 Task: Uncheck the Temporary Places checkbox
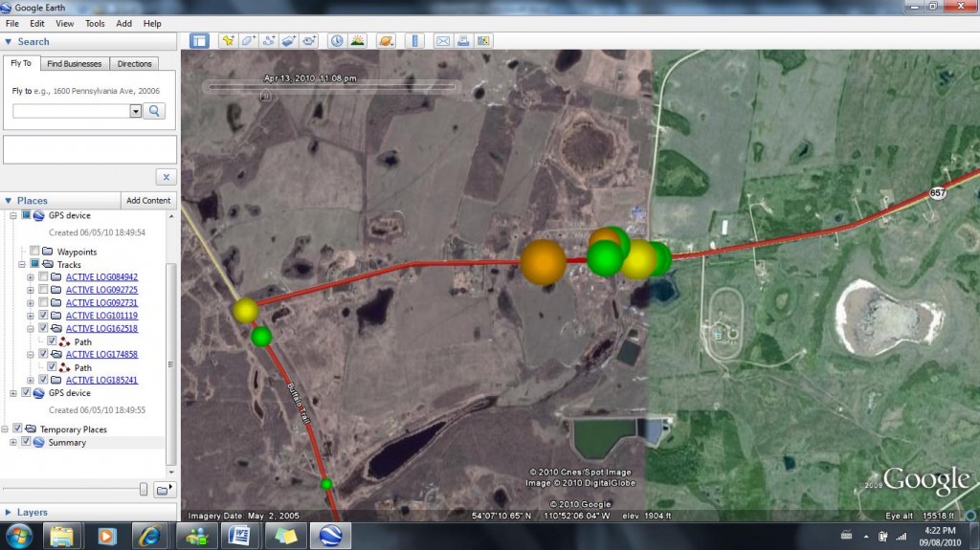pos(17,429)
